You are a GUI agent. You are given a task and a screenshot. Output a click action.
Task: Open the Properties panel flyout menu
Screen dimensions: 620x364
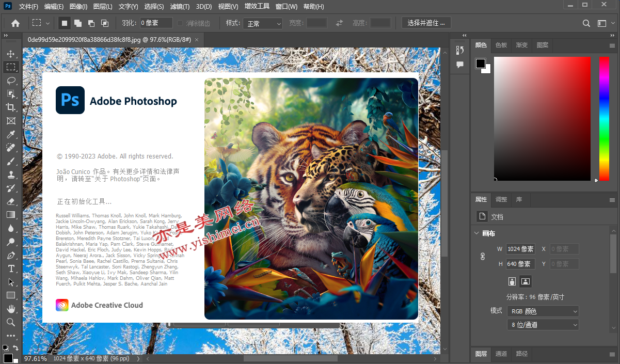pos(612,200)
